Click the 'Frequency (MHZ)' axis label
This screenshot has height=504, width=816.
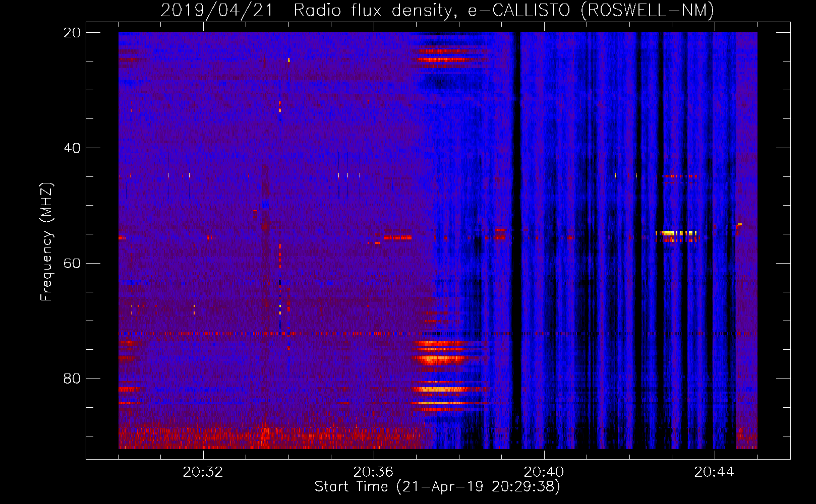pos(46,242)
